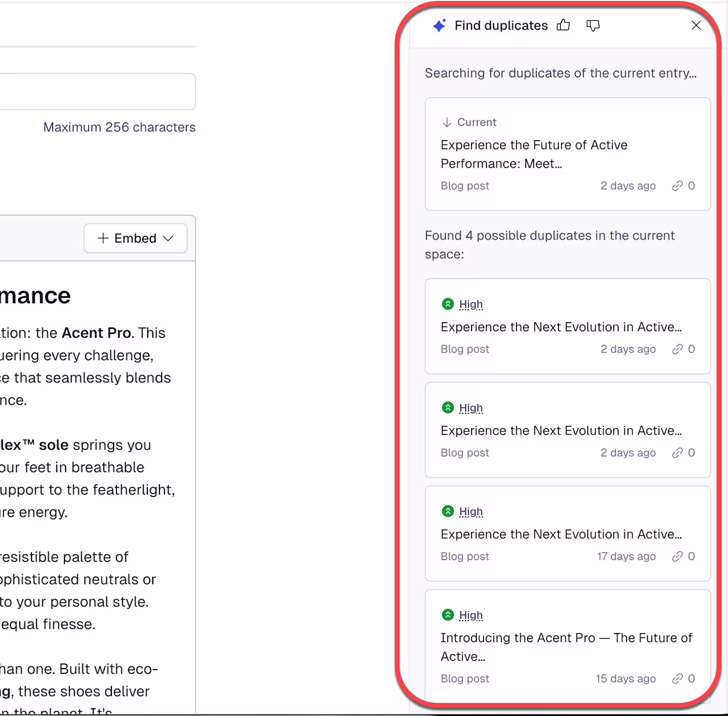Viewport: 728px width, 716px height.
Task: Open the duplicate titled Introducing the Acent Pro
Action: click(x=568, y=646)
